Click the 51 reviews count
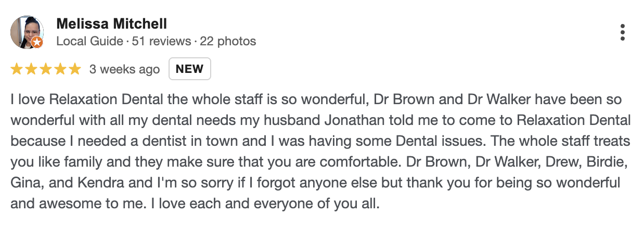The height and width of the screenshot is (226, 644). click(161, 41)
